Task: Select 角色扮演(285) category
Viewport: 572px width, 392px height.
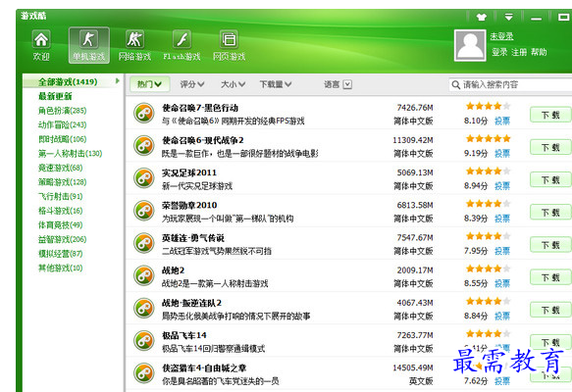Action: (x=63, y=111)
